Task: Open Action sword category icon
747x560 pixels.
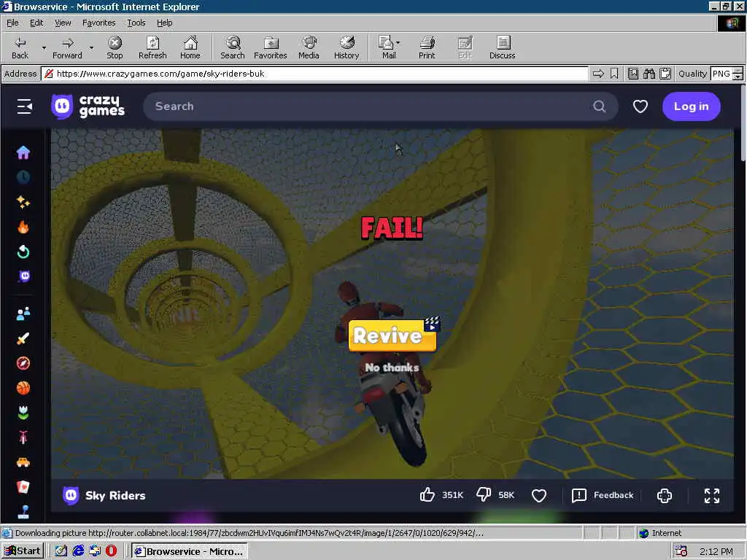Action: click(x=23, y=338)
